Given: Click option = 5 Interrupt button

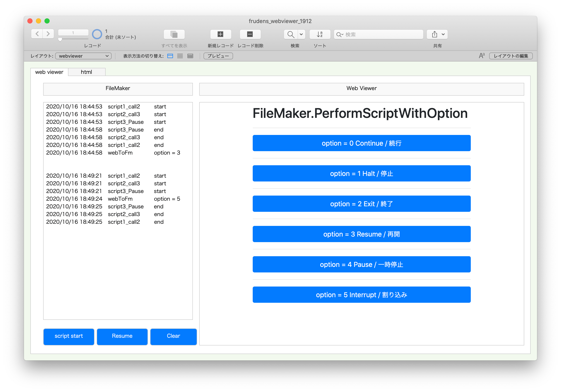Looking at the screenshot, I should tap(361, 295).
